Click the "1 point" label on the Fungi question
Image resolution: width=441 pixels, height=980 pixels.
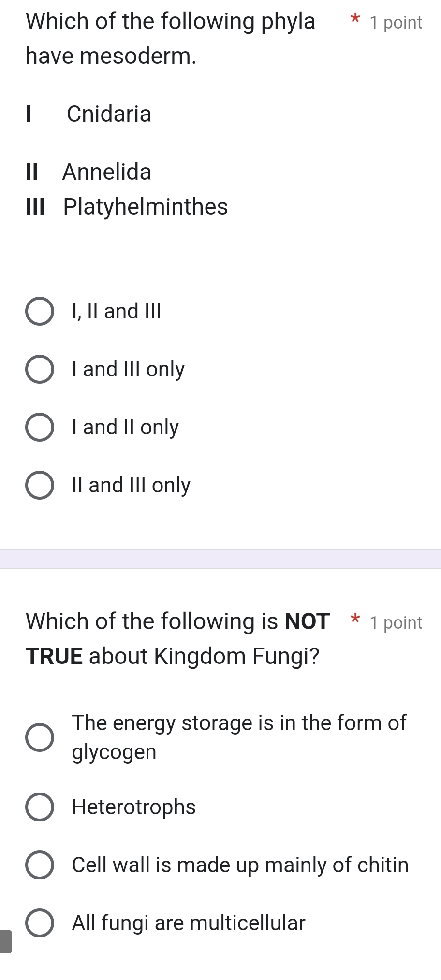396,623
